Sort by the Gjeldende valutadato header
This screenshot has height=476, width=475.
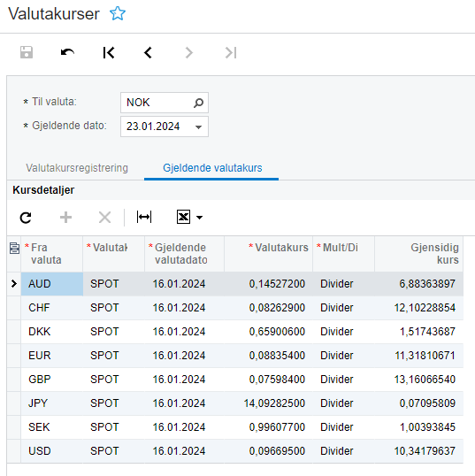pos(185,254)
